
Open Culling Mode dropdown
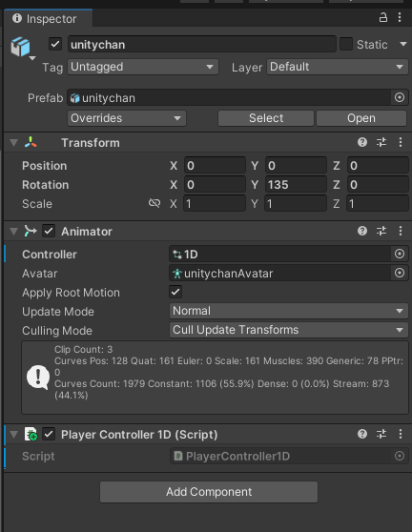(x=289, y=330)
